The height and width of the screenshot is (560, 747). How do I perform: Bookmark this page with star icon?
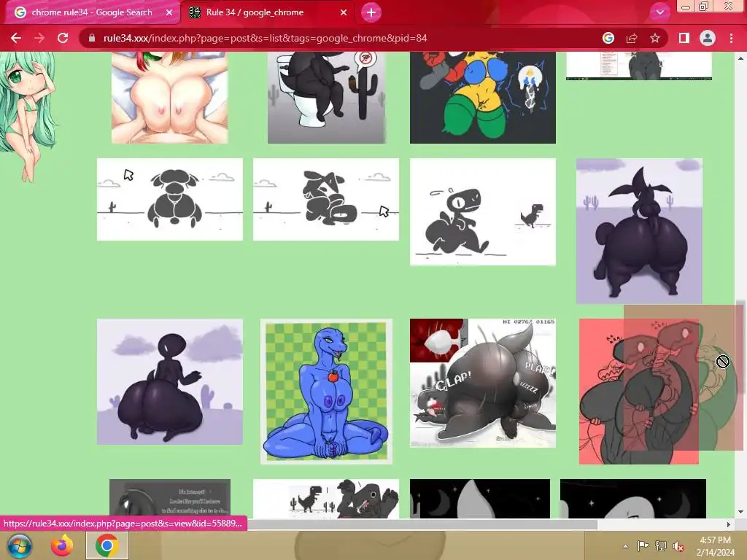[655, 38]
